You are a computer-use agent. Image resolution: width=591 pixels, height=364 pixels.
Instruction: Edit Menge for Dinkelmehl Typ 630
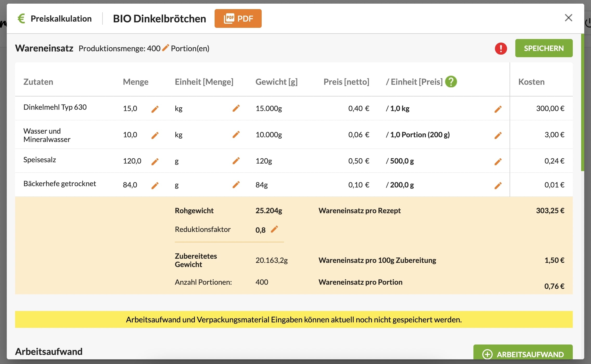(x=155, y=109)
